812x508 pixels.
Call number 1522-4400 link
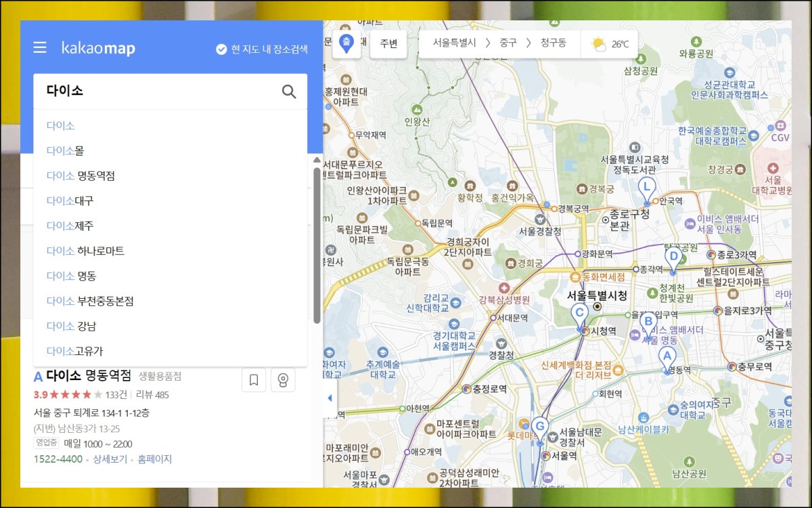tap(58, 459)
